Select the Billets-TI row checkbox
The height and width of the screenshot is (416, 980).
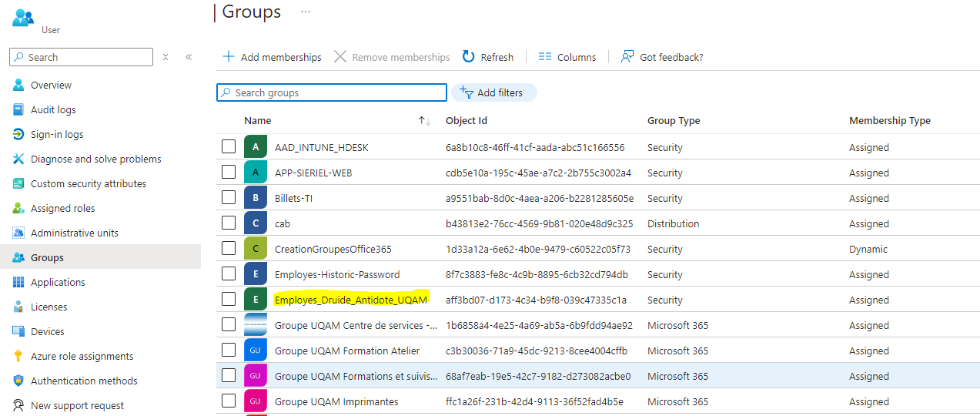[x=229, y=198]
